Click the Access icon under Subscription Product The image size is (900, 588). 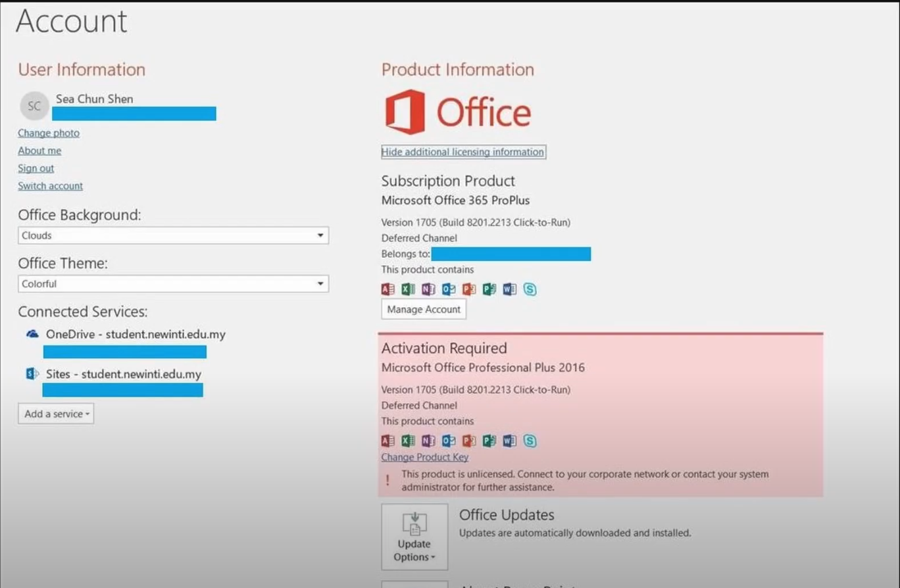388,289
